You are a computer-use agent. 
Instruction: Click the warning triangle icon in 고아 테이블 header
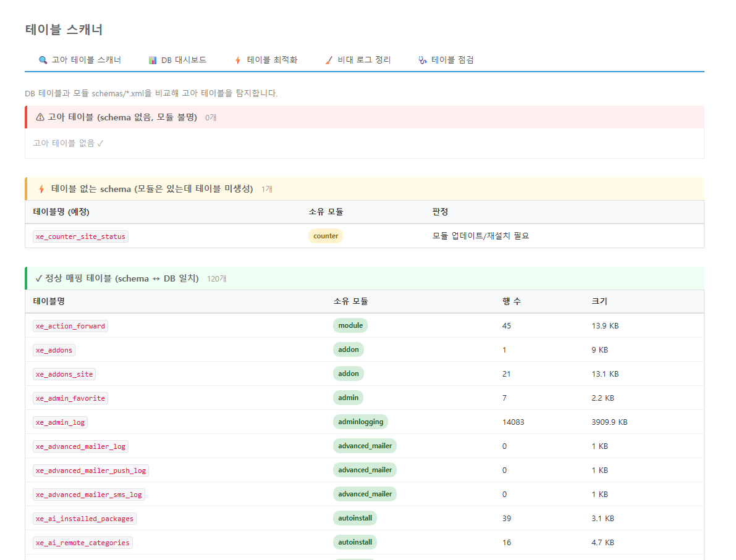coord(40,117)
